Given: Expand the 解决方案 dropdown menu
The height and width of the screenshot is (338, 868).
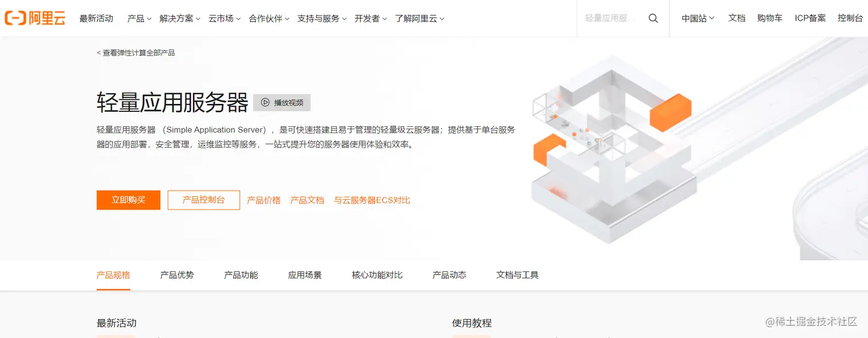Looking at the screenshot, I should pos(180,18).
